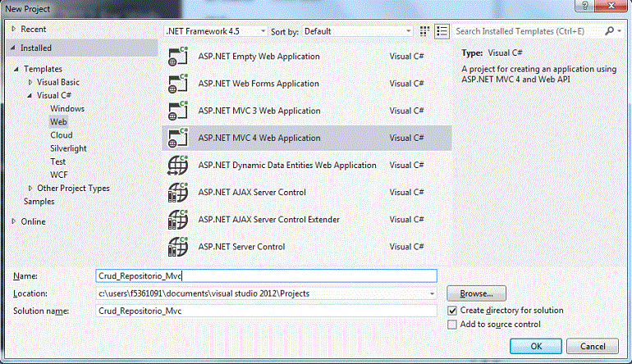Viewport: 632px width, 364px height.
Task: Select the Samples tree item
Action: pos(39,202)
